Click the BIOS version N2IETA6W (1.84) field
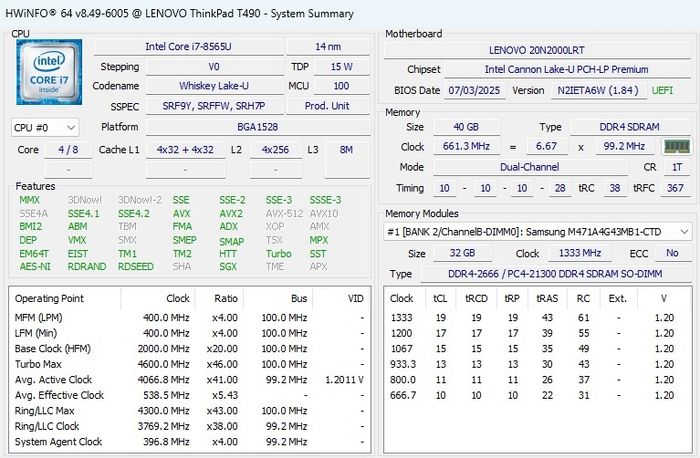 [598, 90]
